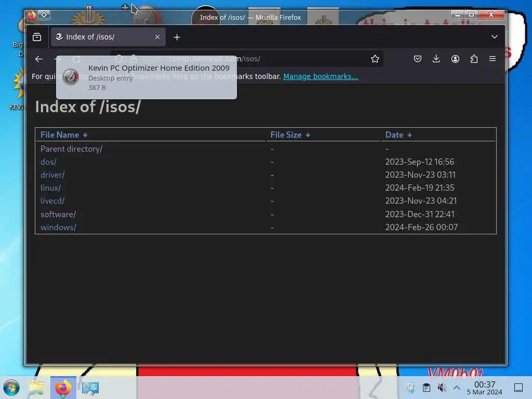Go back one page in Firefox
Screen dimensions: 532x399
pos(38,59)
